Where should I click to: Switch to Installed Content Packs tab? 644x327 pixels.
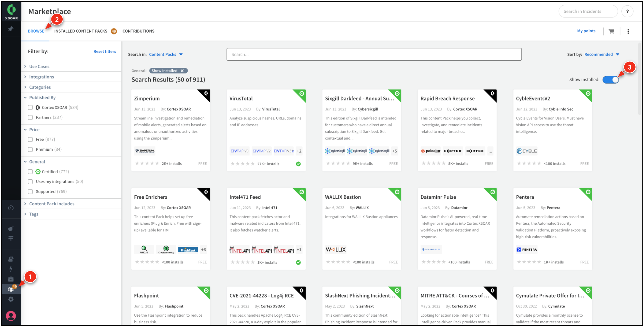pos(81,31)
